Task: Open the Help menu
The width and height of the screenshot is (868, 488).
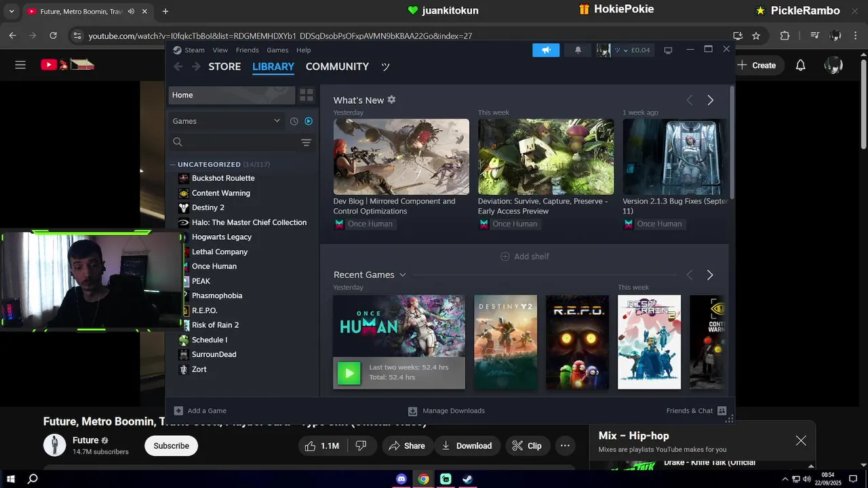Action: tap(304, 50)
